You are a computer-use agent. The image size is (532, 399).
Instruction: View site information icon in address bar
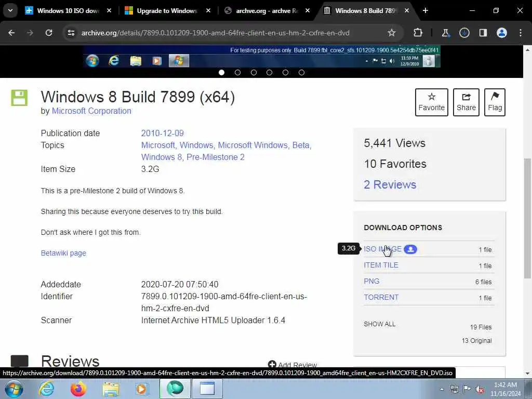[x=71, y=33]
